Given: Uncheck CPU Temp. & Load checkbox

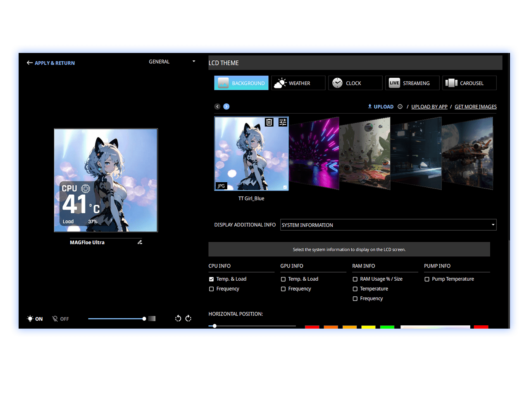Looking at the screenshot, I should [x=212, y=279].
